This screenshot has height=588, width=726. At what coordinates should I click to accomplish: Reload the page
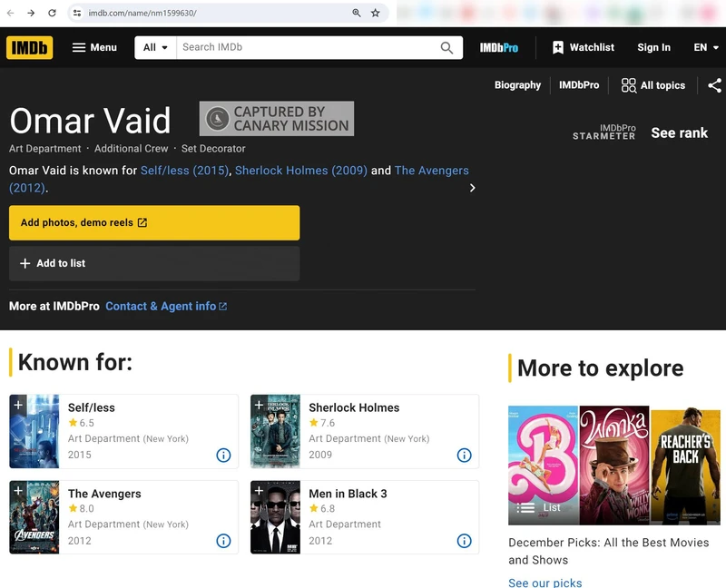(x=52, y=13)
